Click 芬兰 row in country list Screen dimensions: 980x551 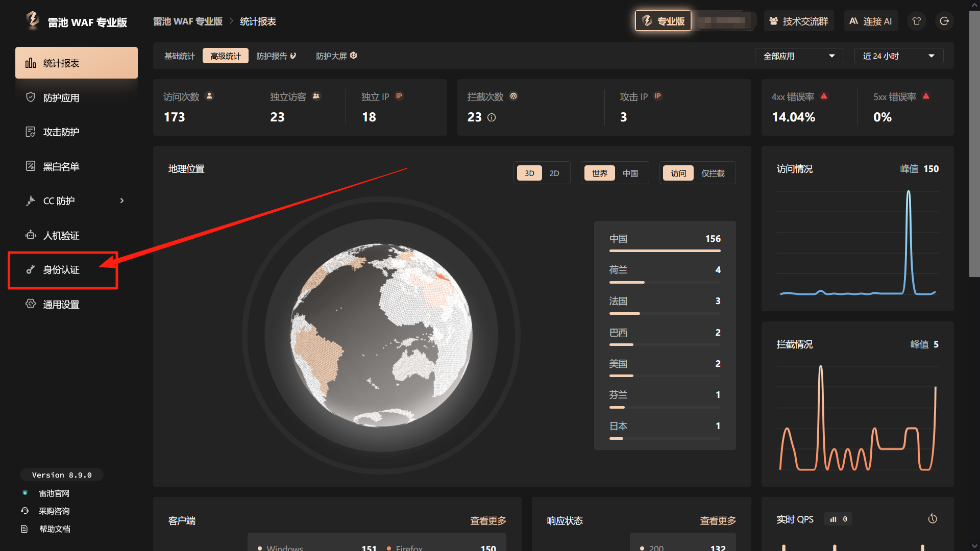click(665, 398)
